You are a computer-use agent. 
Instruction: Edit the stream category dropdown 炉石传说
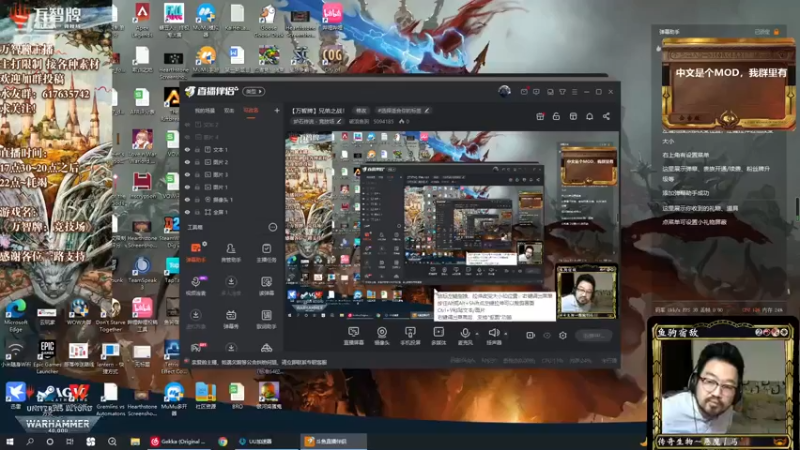[x=317, y=121]
